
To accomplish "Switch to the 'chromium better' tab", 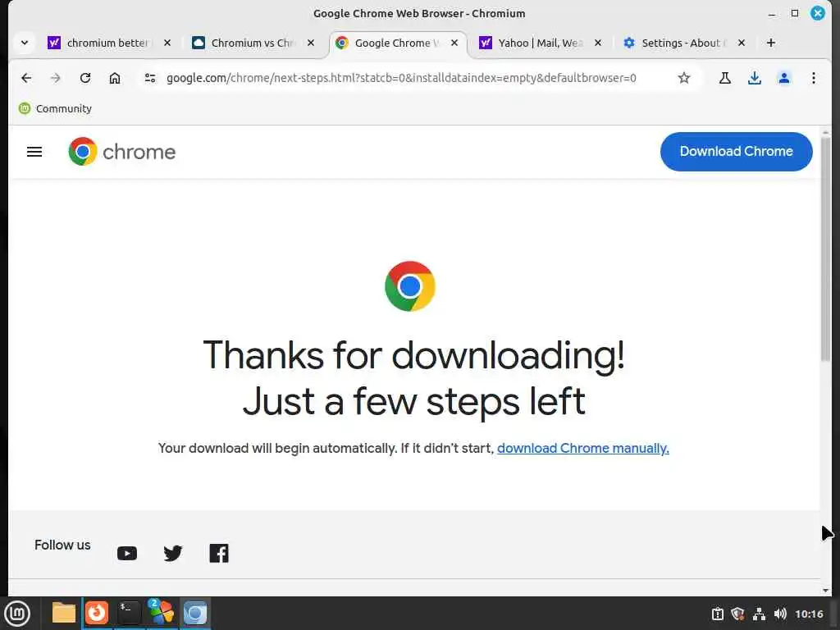I will click(106, 43).
